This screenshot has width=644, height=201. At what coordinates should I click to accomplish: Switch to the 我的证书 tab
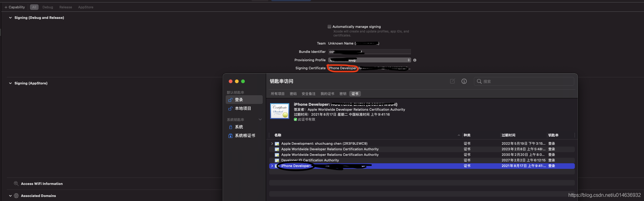[327, 94]
